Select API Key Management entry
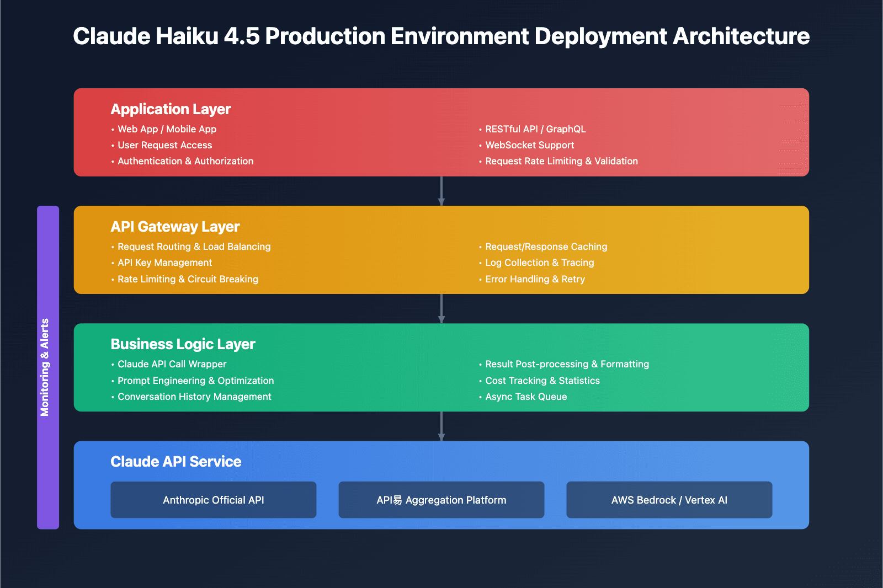This screenshot has height=588, width=883. pyautogui.click(x=164, y=263)
